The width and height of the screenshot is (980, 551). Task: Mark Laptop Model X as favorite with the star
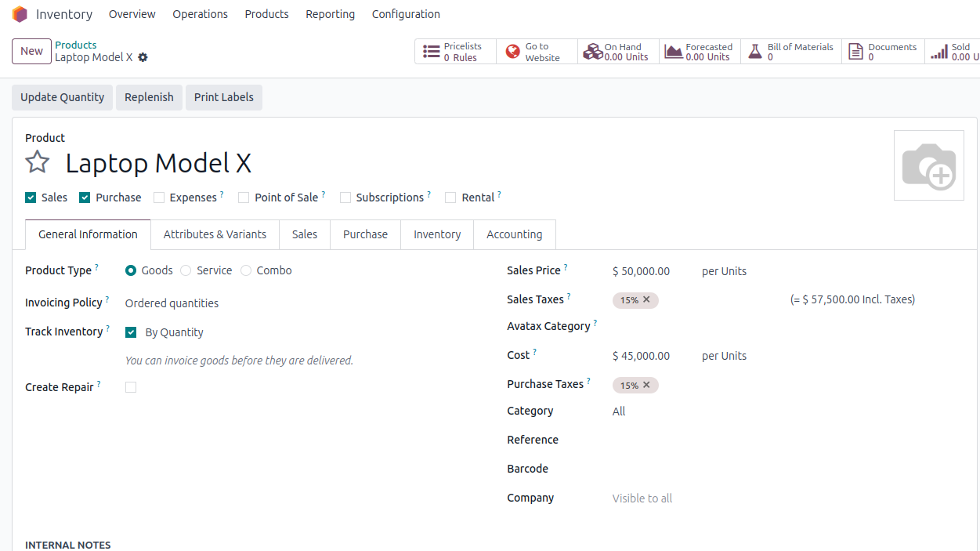(x=37, y=162)
